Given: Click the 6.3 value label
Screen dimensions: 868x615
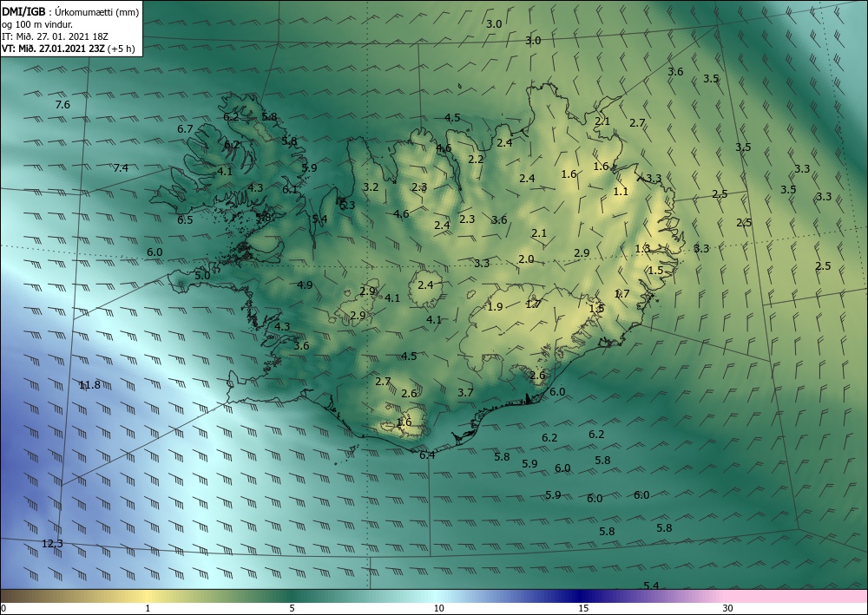Looking at the screenshot, I should (x=347, y=206).
